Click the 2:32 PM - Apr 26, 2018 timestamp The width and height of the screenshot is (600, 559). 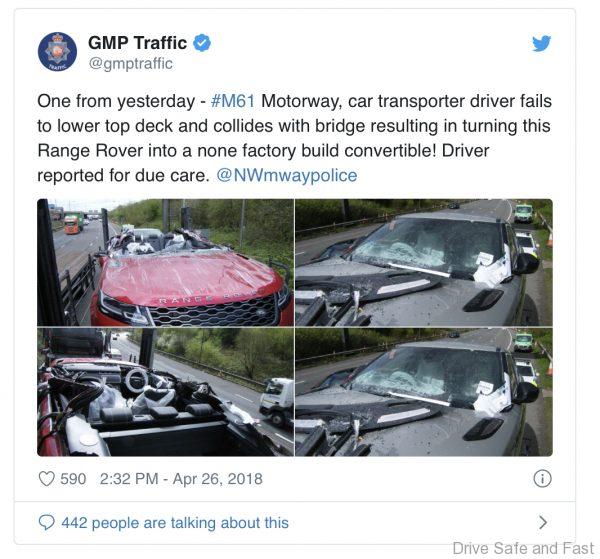pyautogui.click(x=181, y=479)
